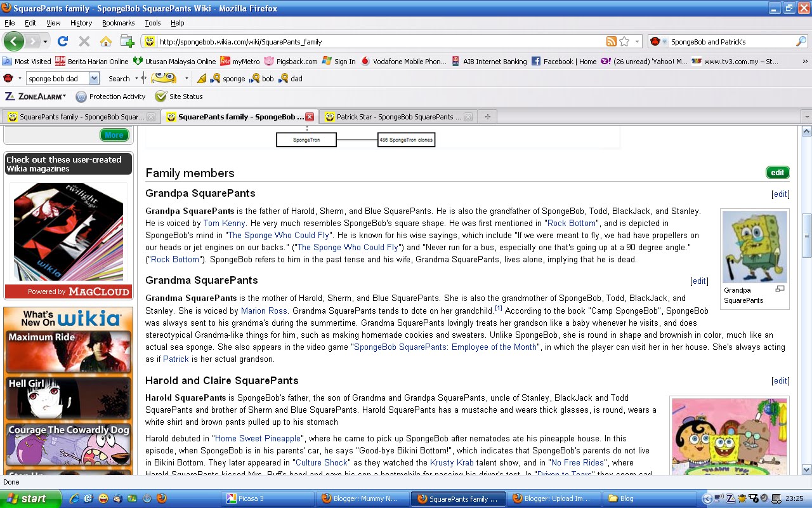Click Protection Activity in the ZoneAlarm toolbar
812x508 pixels.
coord(111,97)
